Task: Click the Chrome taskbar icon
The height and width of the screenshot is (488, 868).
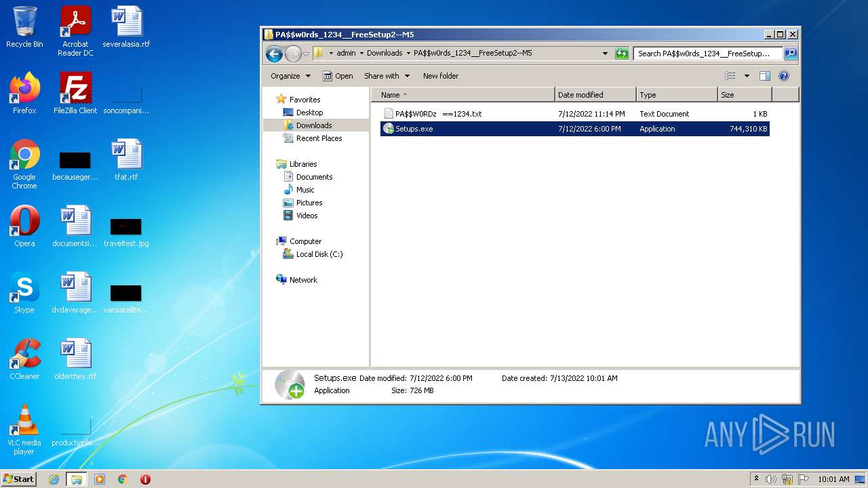Action: click(123, 479)
